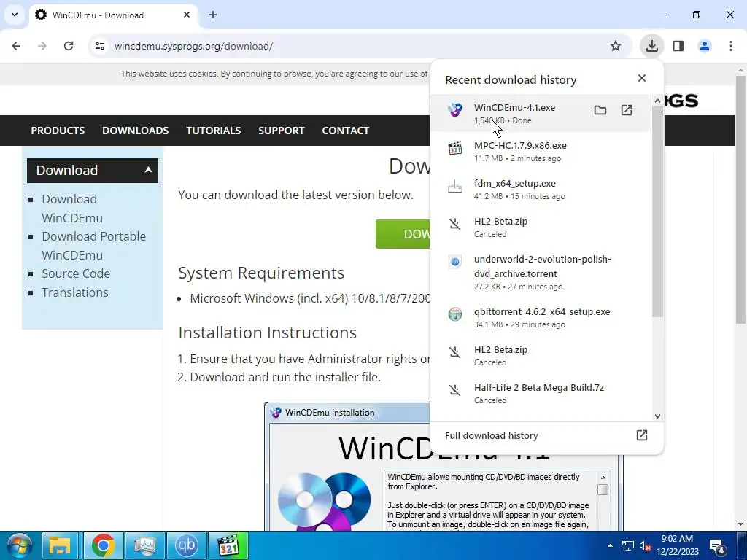Viewport: 747px width, 560px height.
Task: Open the DOWNLOADS menu
Action: [135, 131]
